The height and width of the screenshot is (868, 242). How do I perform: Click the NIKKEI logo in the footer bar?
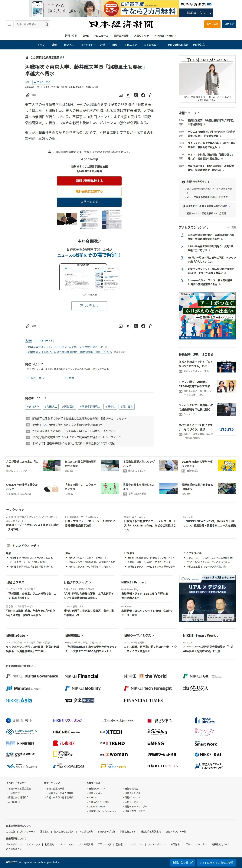(x=11, y=862)
